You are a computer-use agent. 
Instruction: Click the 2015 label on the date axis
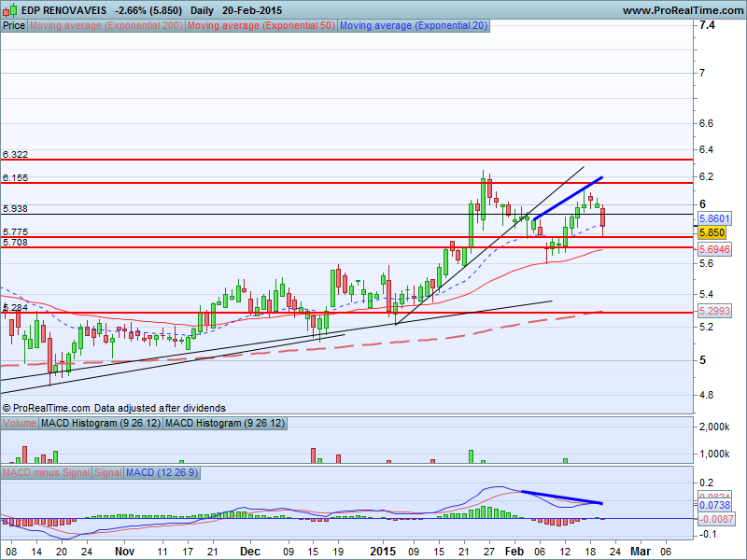point(383,552)
